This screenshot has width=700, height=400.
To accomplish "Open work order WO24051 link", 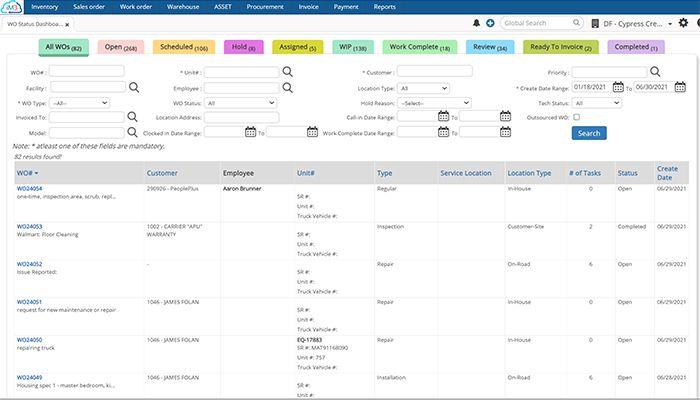I will click(29, 302).
